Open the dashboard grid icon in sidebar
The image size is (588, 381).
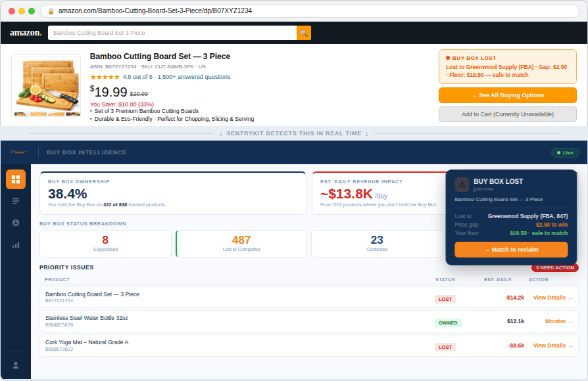tap(15, 179)
